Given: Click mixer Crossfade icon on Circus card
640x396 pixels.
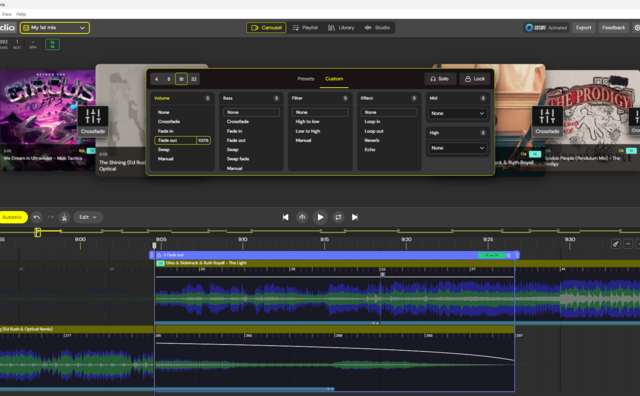Looking at the screenshot, I should 93,121.
